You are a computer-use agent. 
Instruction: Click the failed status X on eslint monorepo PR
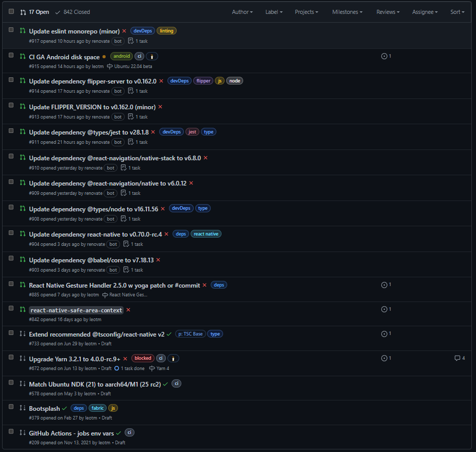click(x=124, y=31)
